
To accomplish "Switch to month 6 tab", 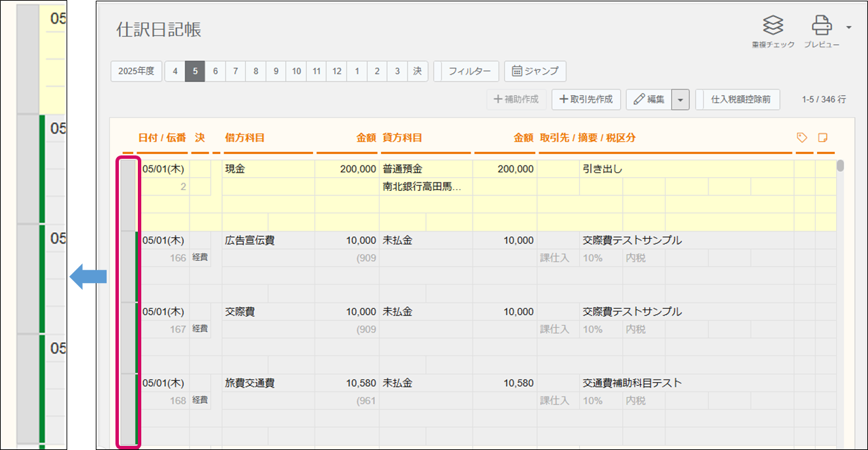I will point(215,71).
